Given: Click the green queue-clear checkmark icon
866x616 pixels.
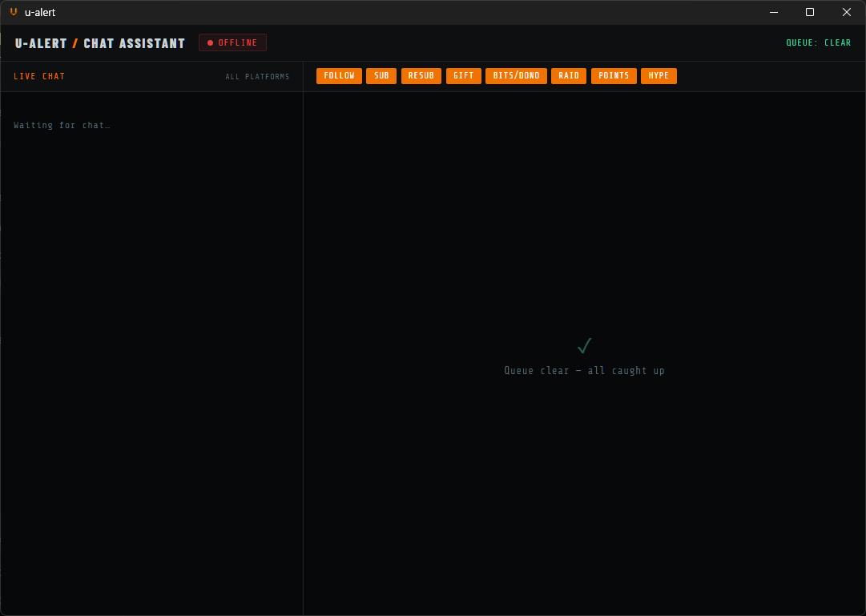Looking at the screenshot, I should coord(584,346).
